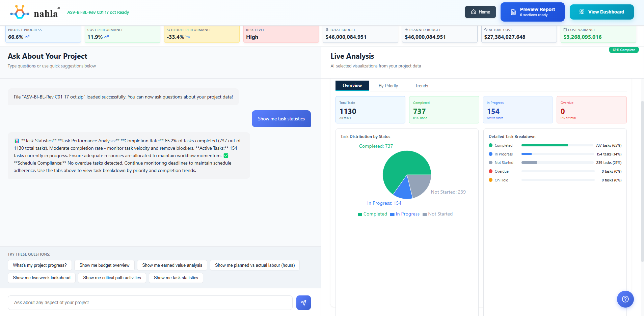
Task: Click the Preview Report button
Action: [532, 12]
